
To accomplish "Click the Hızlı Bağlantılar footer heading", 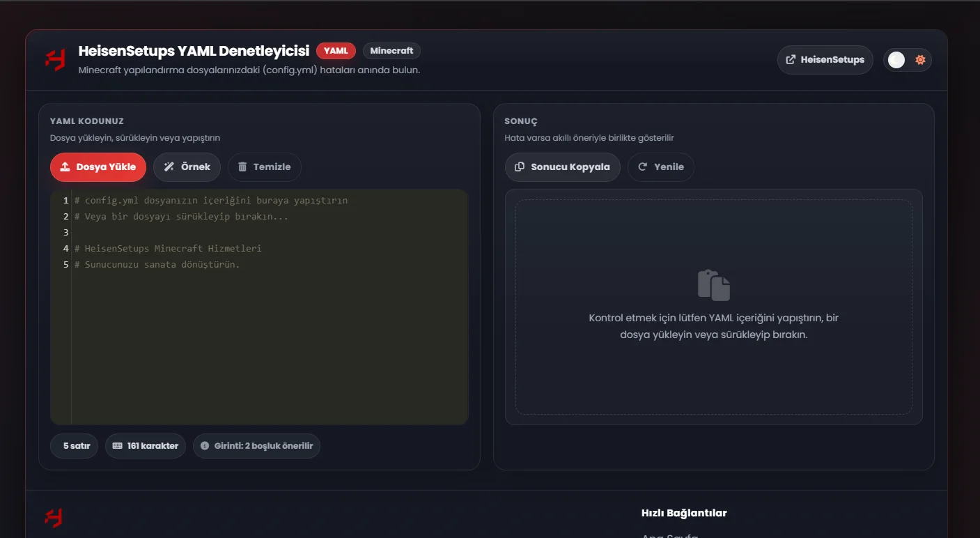I will pyautogui.click(x=684, y=513).
